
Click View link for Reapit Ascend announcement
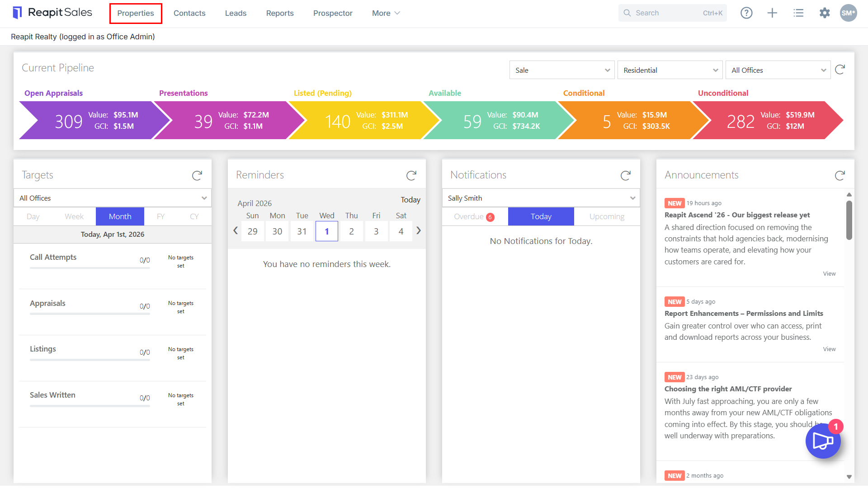pyautogui.click(x=829, y=273)
